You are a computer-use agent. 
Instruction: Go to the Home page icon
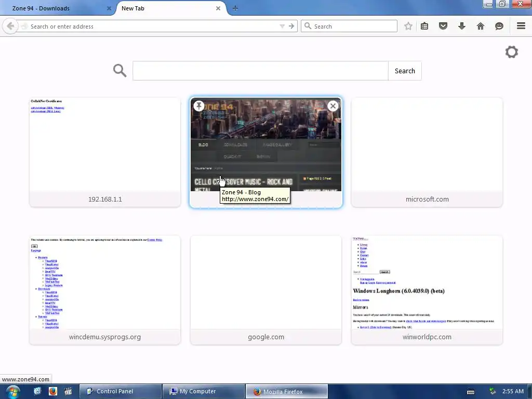pos(481,26)
